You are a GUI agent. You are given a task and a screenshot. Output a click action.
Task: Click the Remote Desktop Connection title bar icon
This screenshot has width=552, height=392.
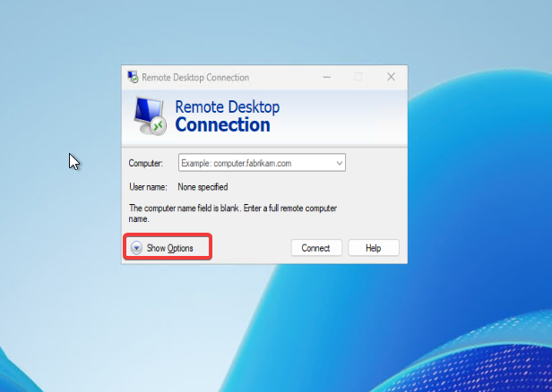click(133, 78)
